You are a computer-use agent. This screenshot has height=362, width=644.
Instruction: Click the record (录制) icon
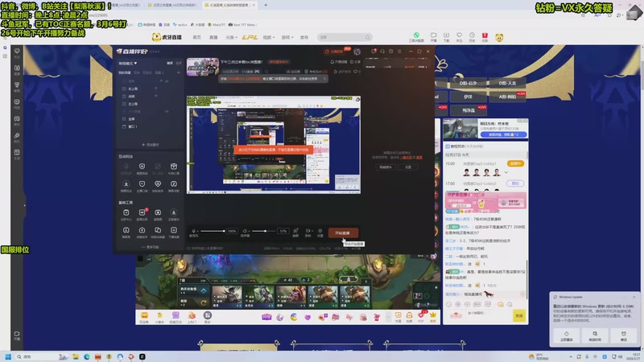(308, 232)
